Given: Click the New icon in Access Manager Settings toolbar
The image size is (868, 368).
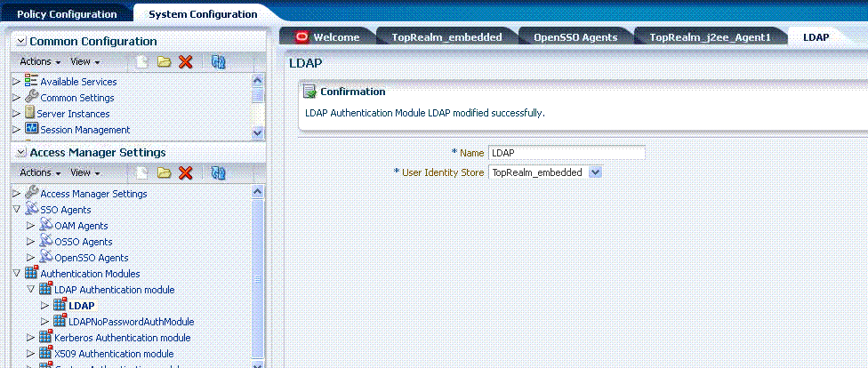Looking at the screenshot, I should coord(142,172).
